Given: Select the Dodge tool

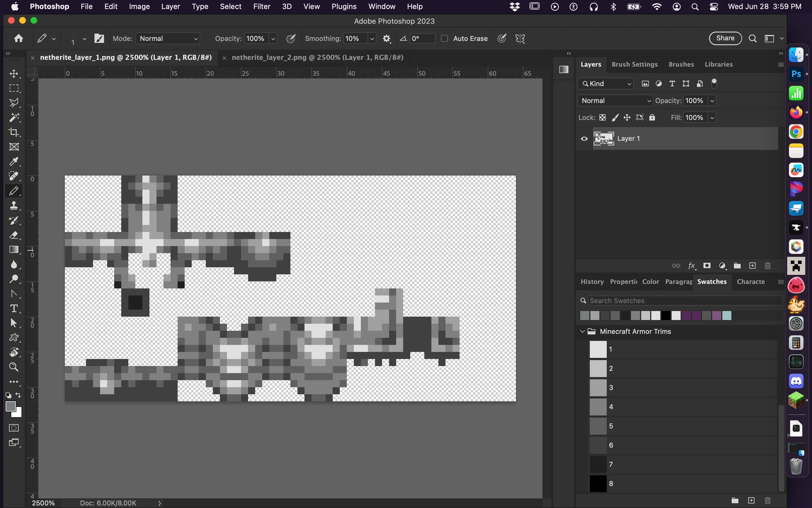Looking at the screenshot, I should (x=14, y=279).
